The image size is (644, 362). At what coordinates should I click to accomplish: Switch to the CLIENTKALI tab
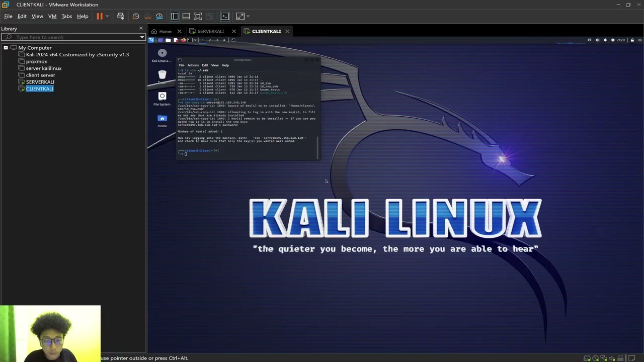pos(266,31)
